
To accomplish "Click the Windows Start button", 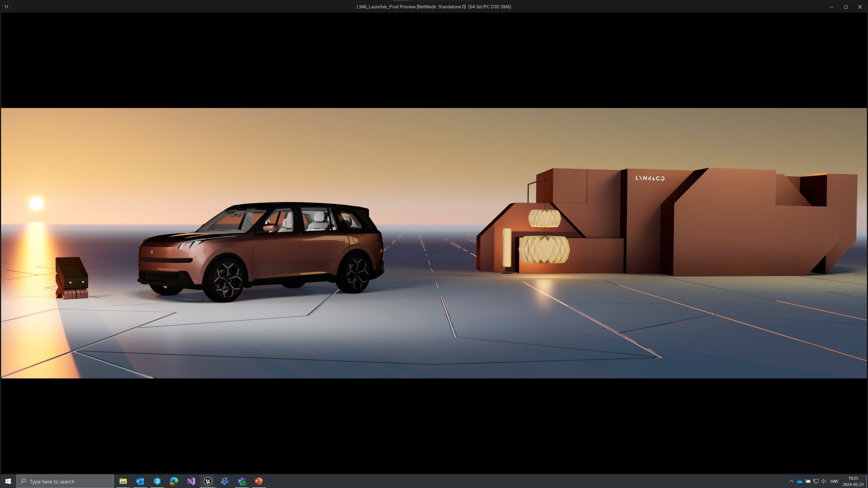I will click(x=8, y=481).
